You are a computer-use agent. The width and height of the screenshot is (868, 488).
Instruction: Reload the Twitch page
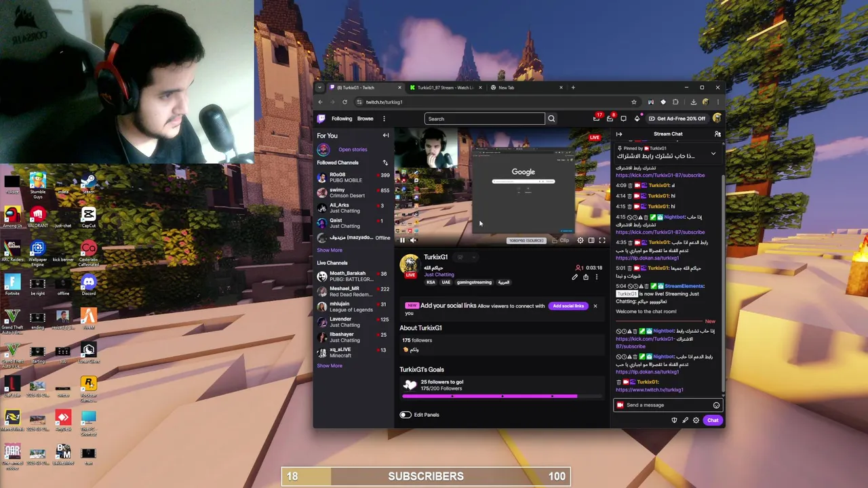(x=344, y=102)
